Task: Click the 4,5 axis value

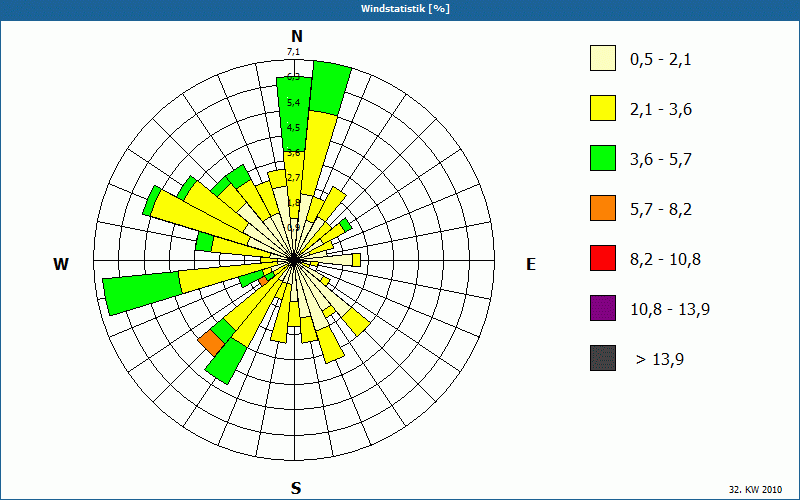Action: tap(293, 128)
